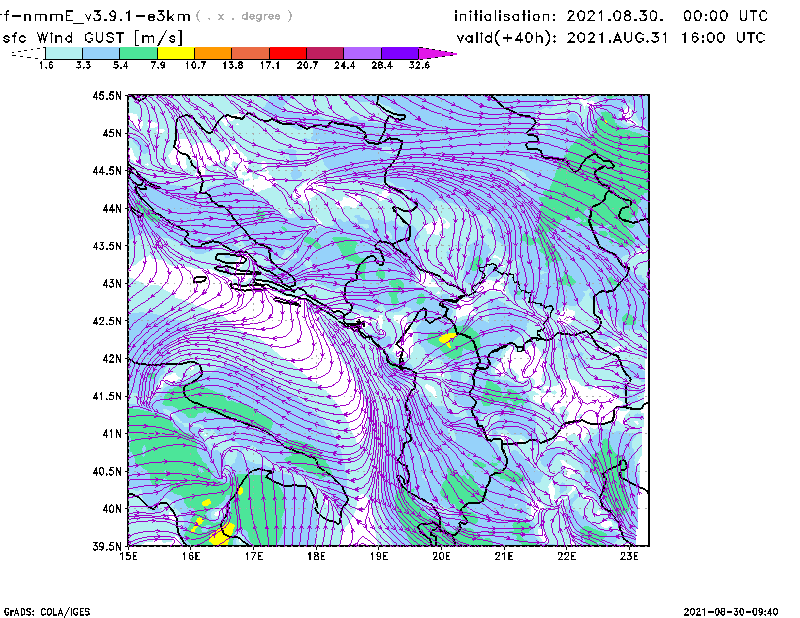This screenshot has width=800, height=618.
Task: Select the orange 10.7–13.8 legend swatch
Action: pos(213,53)
